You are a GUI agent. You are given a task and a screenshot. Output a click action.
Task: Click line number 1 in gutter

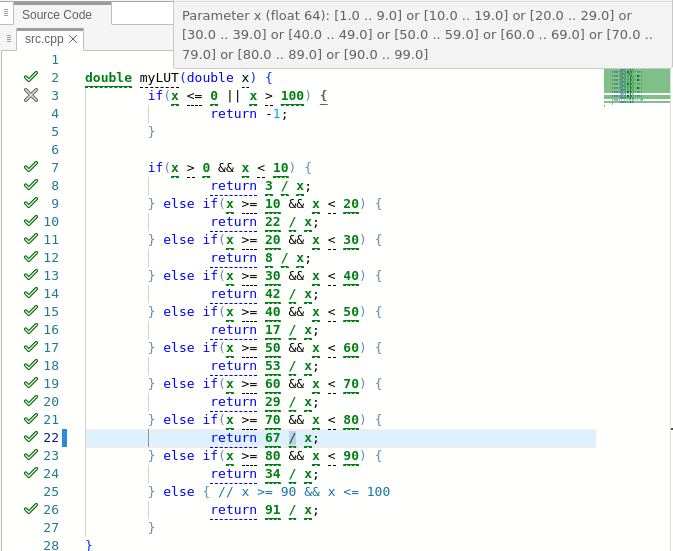coord(55,60)
